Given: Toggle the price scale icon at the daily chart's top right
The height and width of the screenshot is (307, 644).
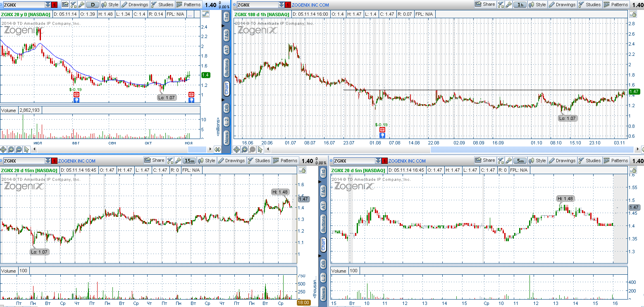Looking at the screenshot, I should [205, 14].
